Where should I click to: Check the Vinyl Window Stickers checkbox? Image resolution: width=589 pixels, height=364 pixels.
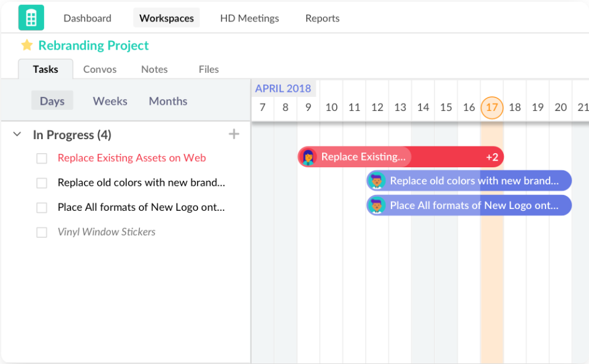pos(42,232)
